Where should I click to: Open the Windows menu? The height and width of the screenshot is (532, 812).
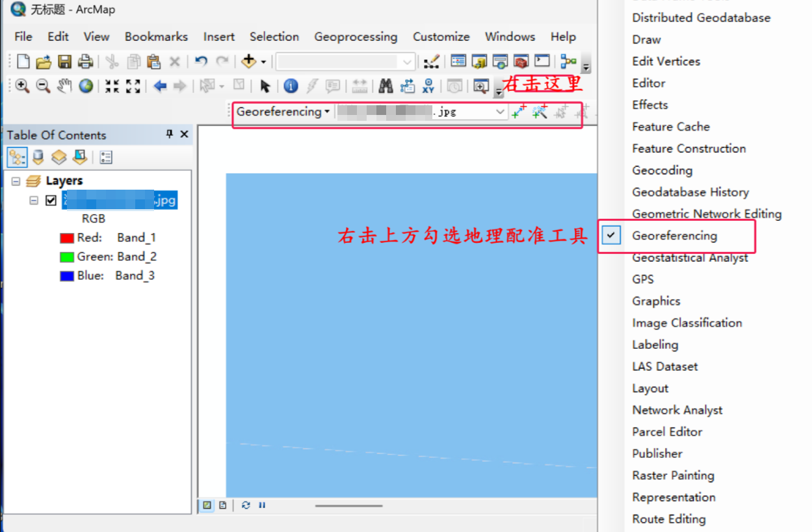[x=510, y=36]
